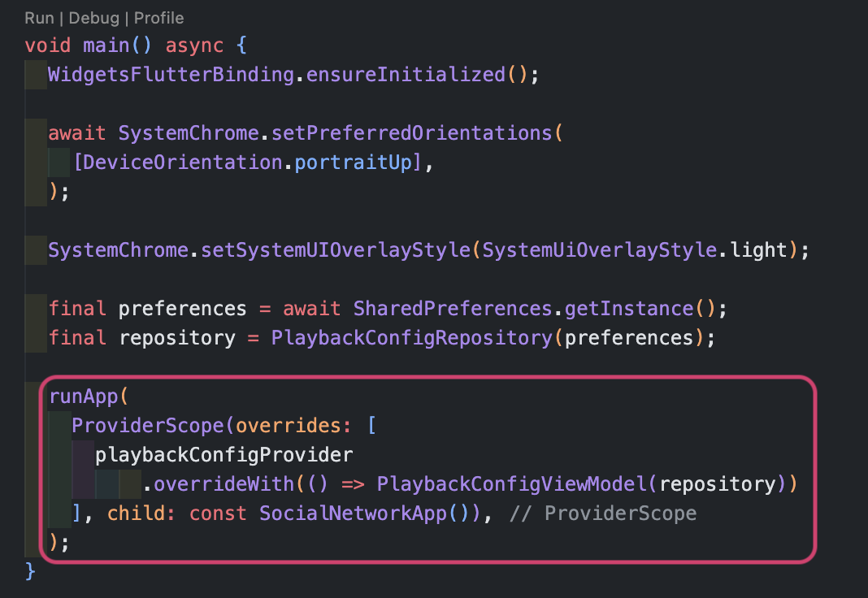Click setPreferredOrientations method name
868x598 pixels.
tap(412, 133)
